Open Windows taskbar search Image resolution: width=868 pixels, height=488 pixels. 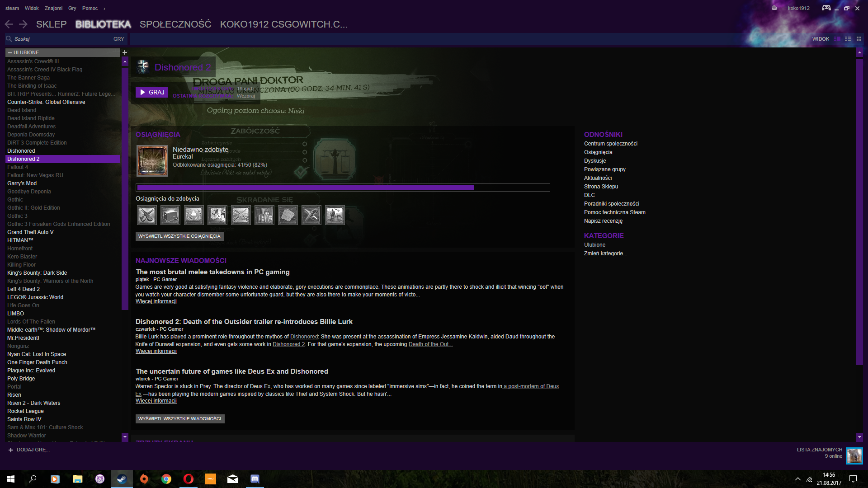[x=33, y=479]
